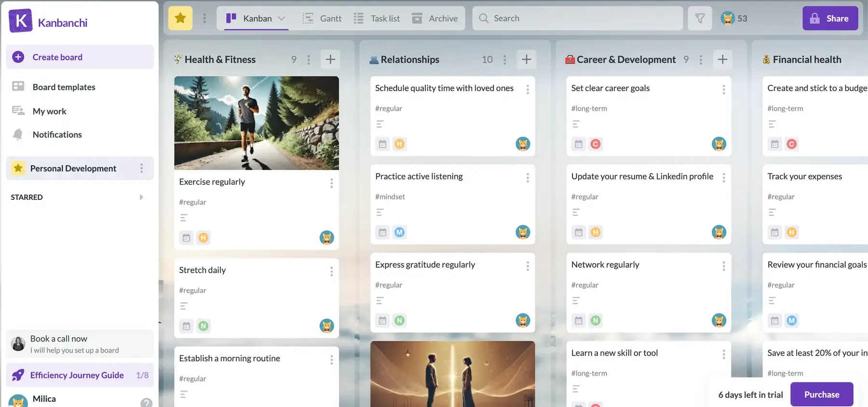Open Milica user profile
This screenshot has width=868, height=407.
pyautogui.click(x=44, y=399)
